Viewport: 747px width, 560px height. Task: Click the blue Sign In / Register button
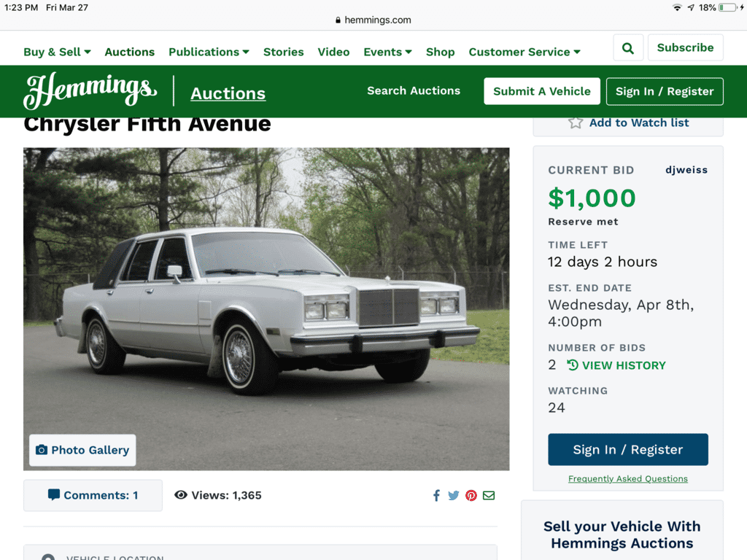tap(628, 449)
